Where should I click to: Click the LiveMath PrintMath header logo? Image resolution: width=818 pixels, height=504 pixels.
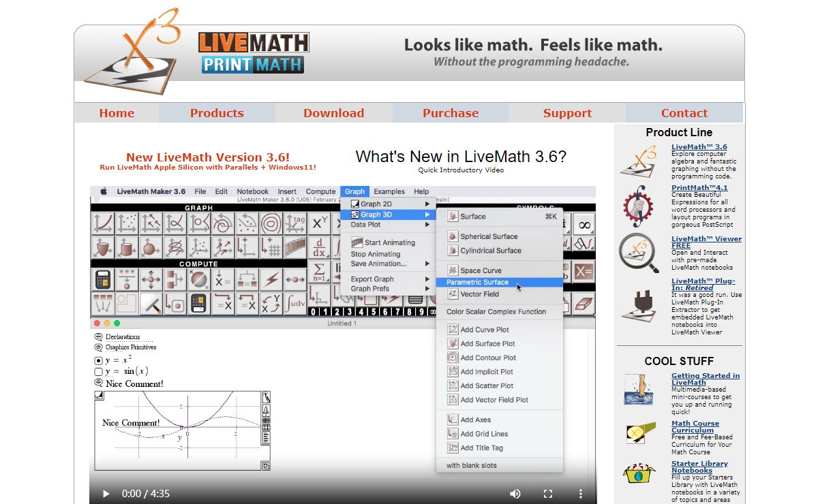pyautogui.click(x=254, y=53)
